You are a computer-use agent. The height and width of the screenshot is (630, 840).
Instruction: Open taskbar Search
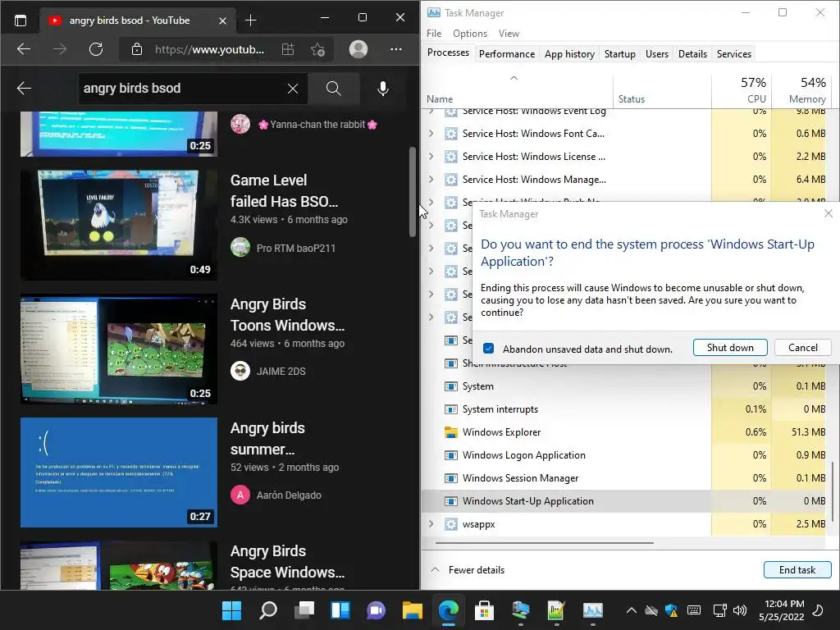268,609
